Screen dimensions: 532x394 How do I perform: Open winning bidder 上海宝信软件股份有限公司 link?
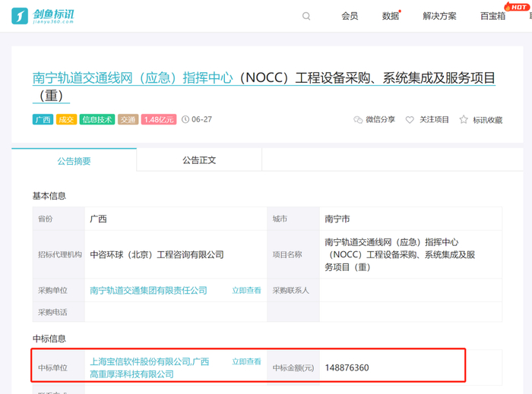click(x=140, y=362)
